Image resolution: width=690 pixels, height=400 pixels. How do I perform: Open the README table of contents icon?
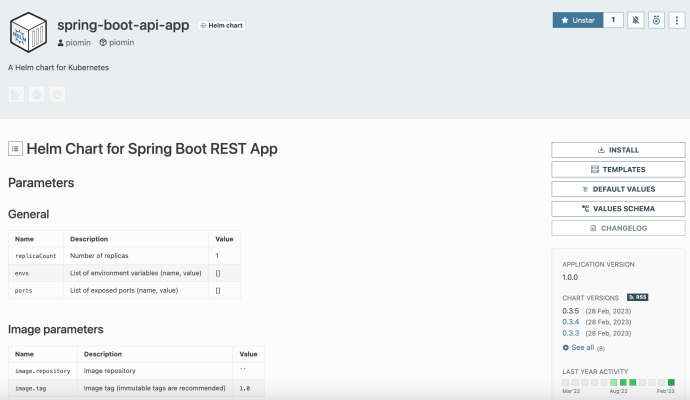pyautogui.click(x=15, y=149)
